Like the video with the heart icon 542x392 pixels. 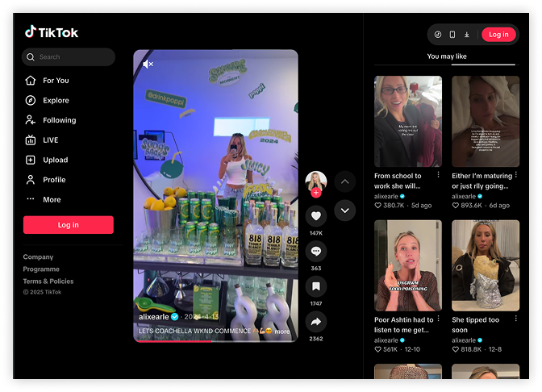pyautogui.click(x=316, y=215)
